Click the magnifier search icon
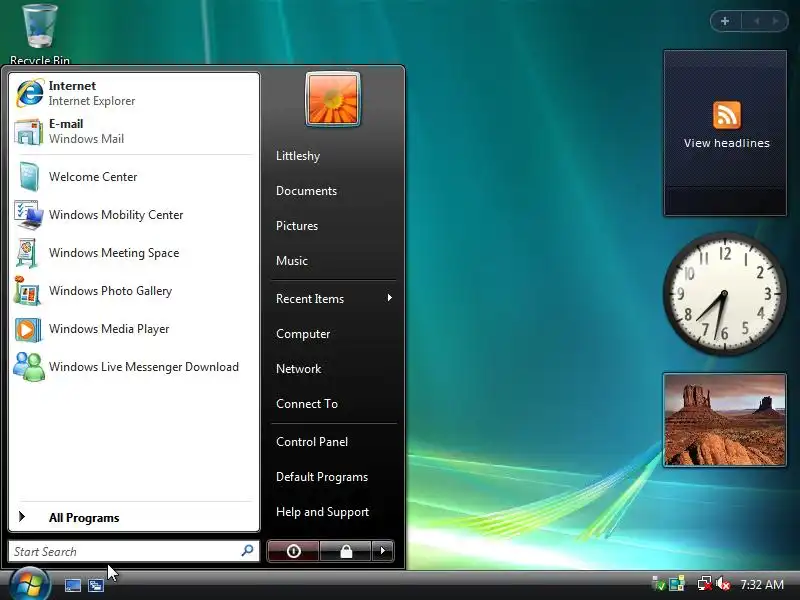Screen dimensions: 800x600 pos(247,551)
